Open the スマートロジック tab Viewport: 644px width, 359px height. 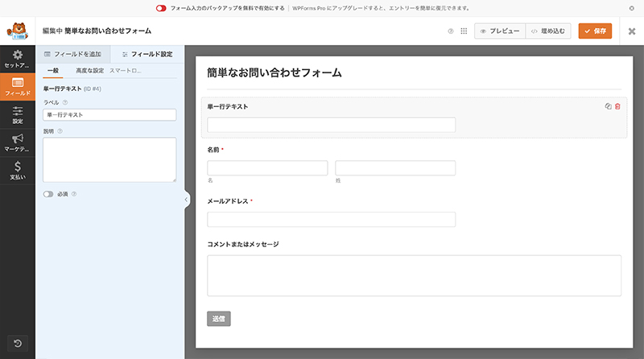pyautogui.click(x=126, y=71)
